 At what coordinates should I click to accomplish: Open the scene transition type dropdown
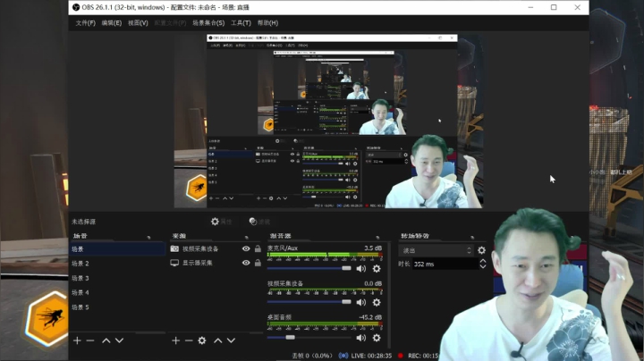pyautogui.click(x=436, y=250)
